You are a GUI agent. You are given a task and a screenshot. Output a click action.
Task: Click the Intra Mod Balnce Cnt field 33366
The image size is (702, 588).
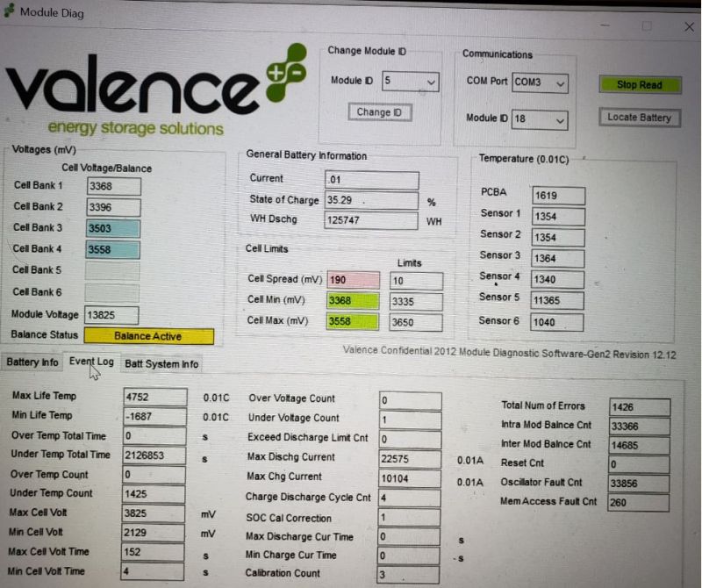pos(640,427)
